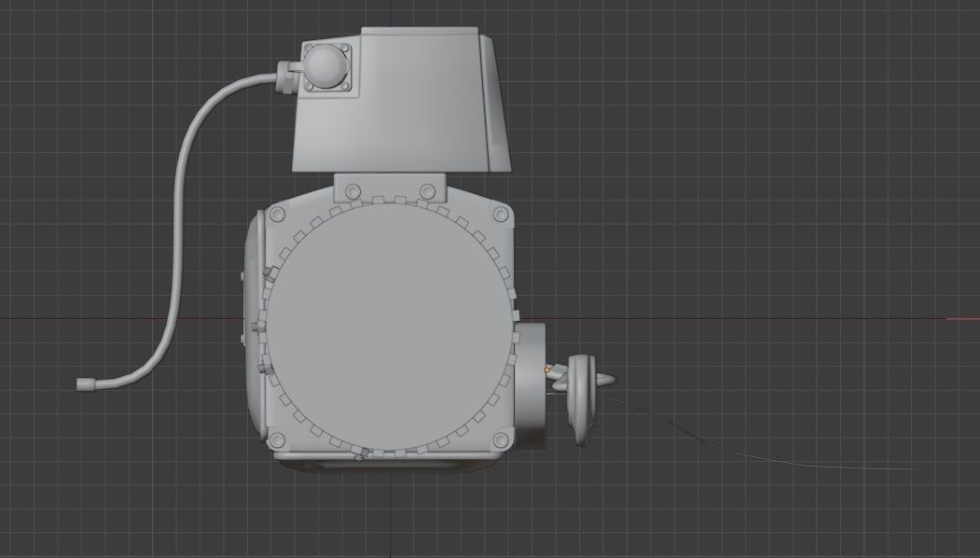Select the ring-shaped hook object right of the motor
This screenshot has height=558, width=980.
click(x=582, y=399)
